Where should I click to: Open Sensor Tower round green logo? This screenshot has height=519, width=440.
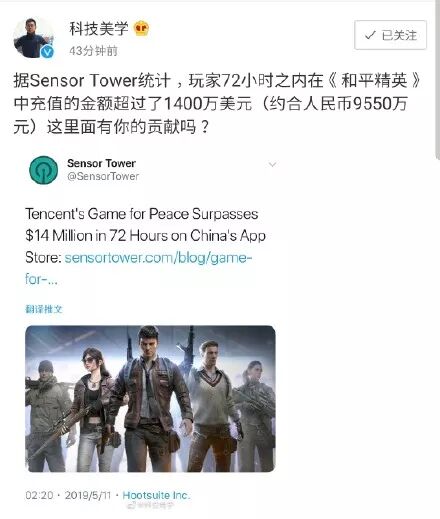click(44, 170)
